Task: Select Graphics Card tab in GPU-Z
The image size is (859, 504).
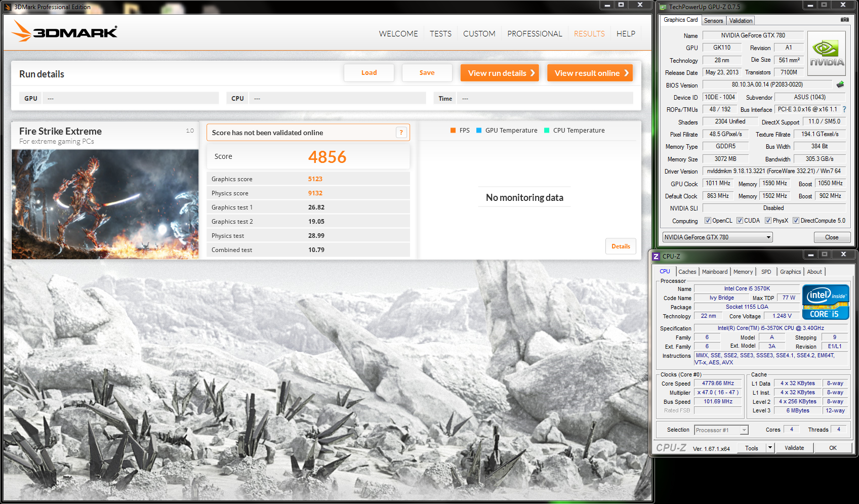Action: coord(680,20)
